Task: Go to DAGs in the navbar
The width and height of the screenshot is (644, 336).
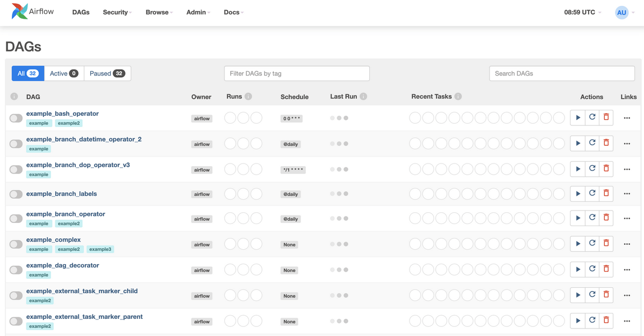Action: (81, 12)
